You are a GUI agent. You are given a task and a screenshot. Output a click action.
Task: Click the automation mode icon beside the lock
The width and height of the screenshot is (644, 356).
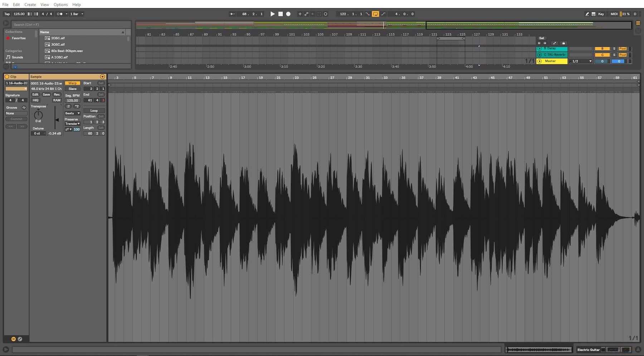[x=555, y=43]
